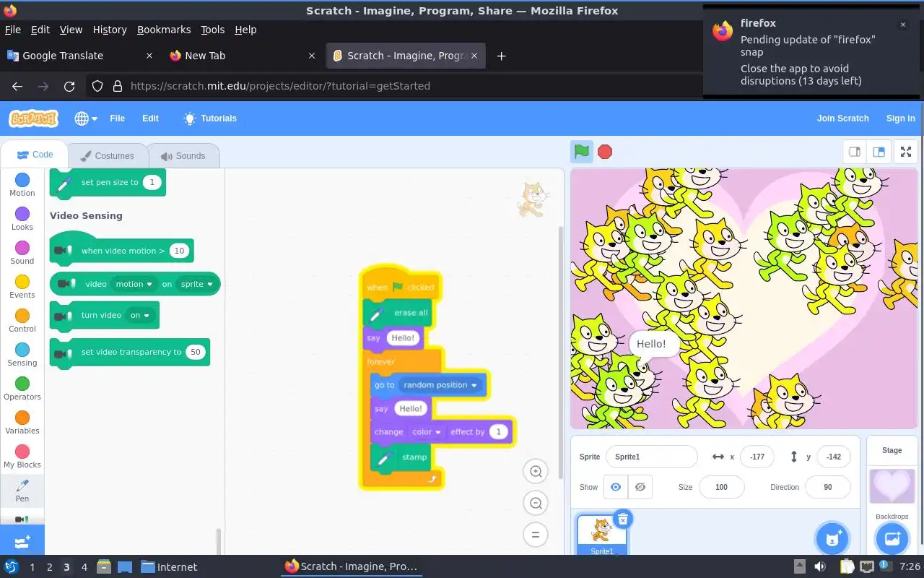Click Sign in link
This screenshot has width=924, height=578.
[900, 118]
